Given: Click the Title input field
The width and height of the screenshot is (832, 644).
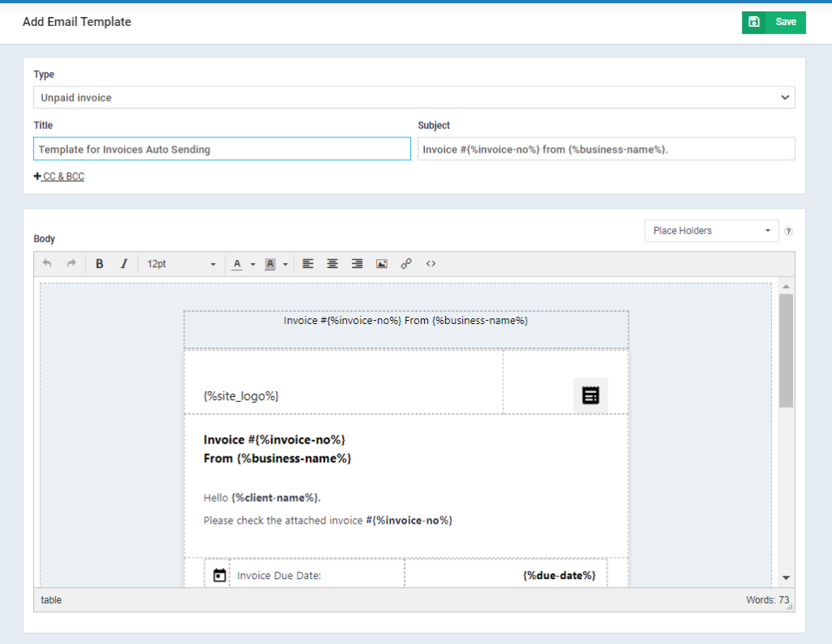Looking at the screenshot, I should point(222,149).
